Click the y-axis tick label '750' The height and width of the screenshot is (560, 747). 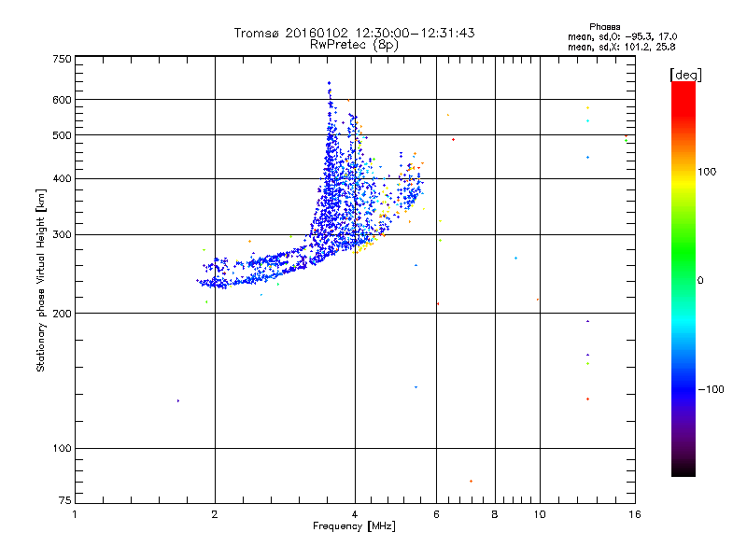point(62,59)
